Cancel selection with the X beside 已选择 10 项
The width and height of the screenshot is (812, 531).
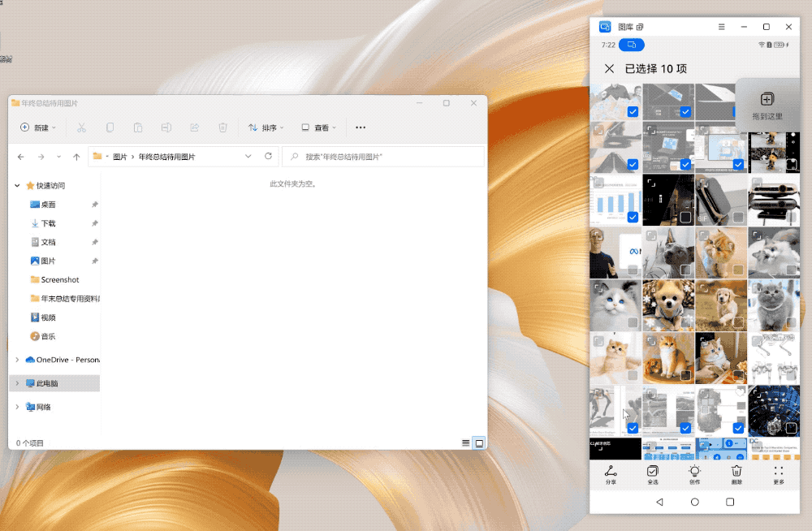pos(609,69)
